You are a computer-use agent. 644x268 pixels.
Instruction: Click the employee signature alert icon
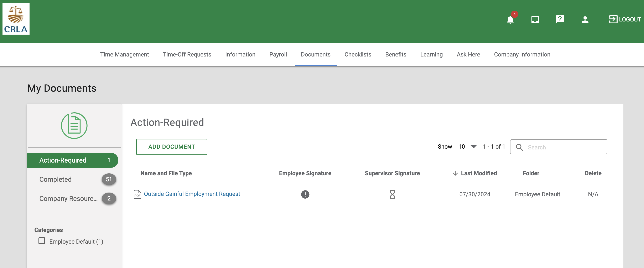coord(305,194)
